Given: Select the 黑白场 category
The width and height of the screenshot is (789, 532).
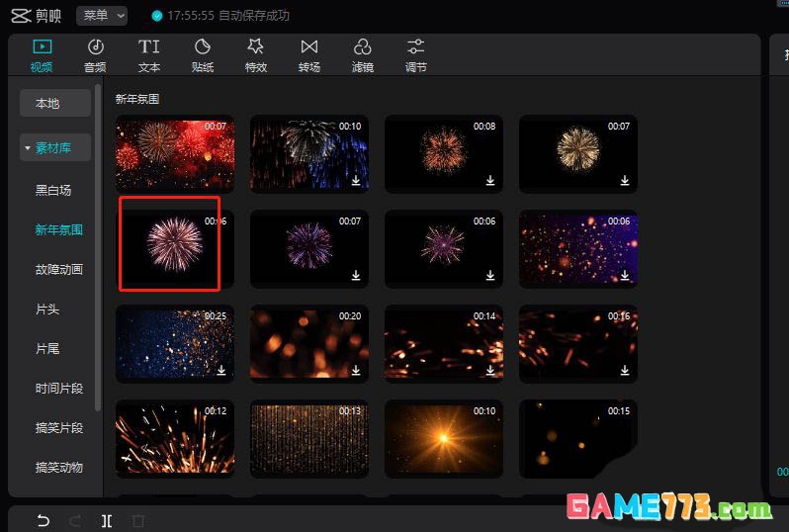Looking at the screenshot, I should tap(53, 190).
